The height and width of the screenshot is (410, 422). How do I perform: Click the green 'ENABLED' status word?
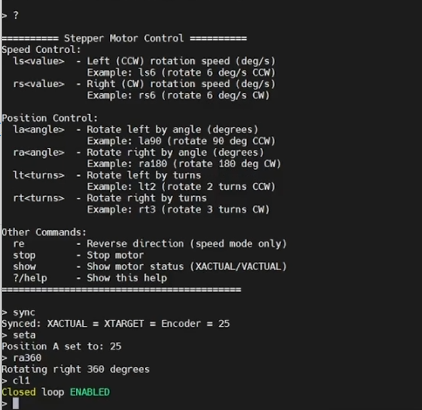click(x=90, y=392)
